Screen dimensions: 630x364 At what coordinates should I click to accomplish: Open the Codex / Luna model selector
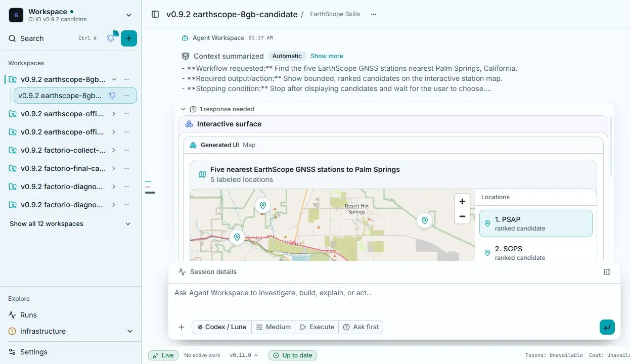pyautogui.click(x=221, y=327)
